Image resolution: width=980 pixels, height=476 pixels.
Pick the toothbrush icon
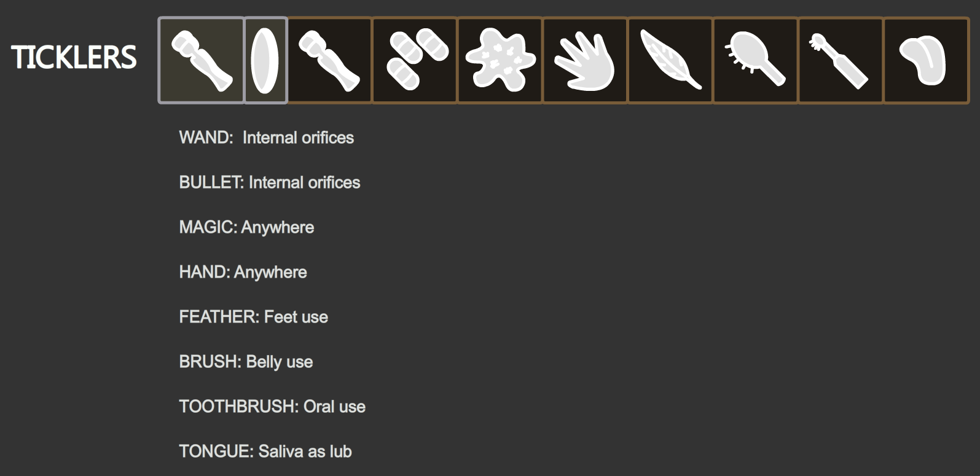click(841, 60)
